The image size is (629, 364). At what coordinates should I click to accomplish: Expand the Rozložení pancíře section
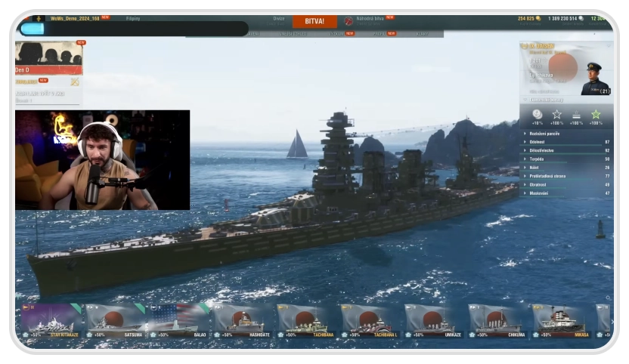(566, 134)
